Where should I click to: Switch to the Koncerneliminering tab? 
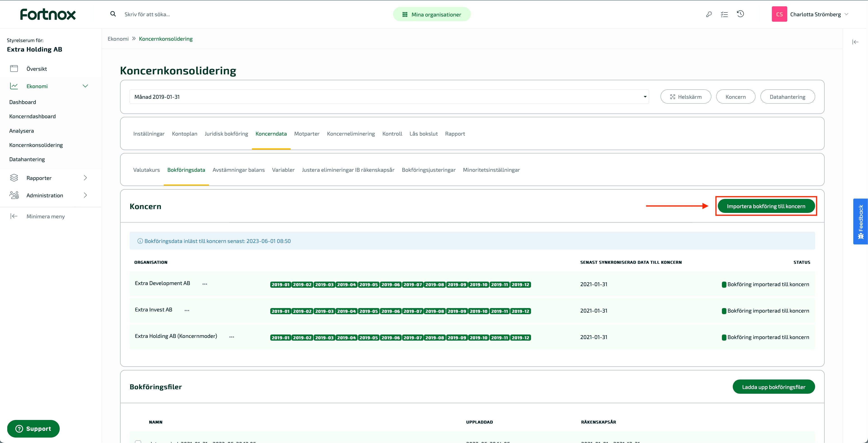[x=351, y=134]
